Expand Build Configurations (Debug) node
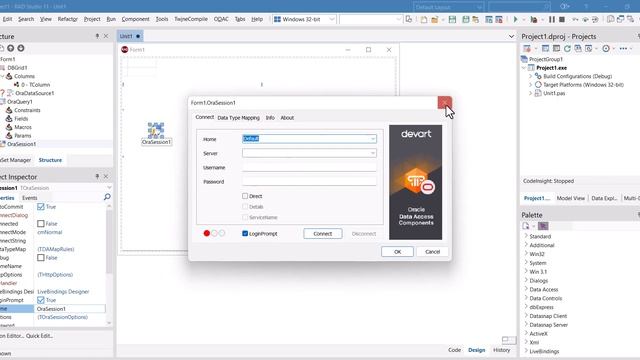 pos(531,76)
